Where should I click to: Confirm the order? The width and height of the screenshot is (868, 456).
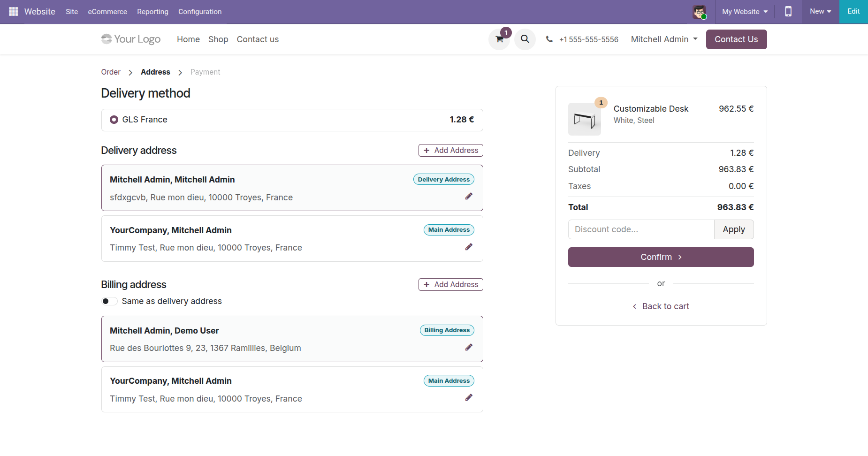[x=661, y=257]
